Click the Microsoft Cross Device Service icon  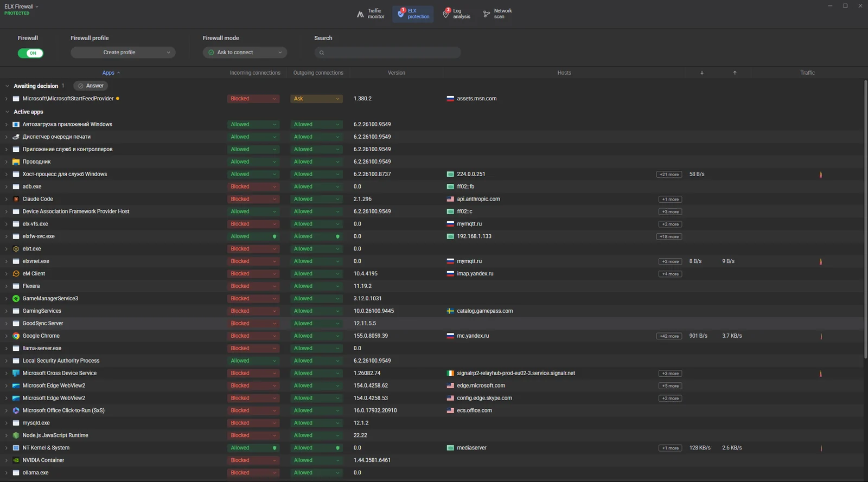coord(16,373)
